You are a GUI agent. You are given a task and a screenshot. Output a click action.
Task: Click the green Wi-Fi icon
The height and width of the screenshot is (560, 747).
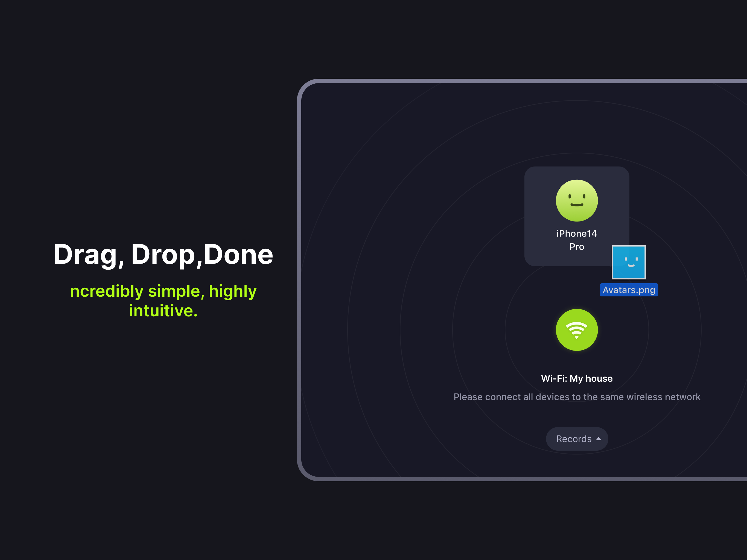577,330
